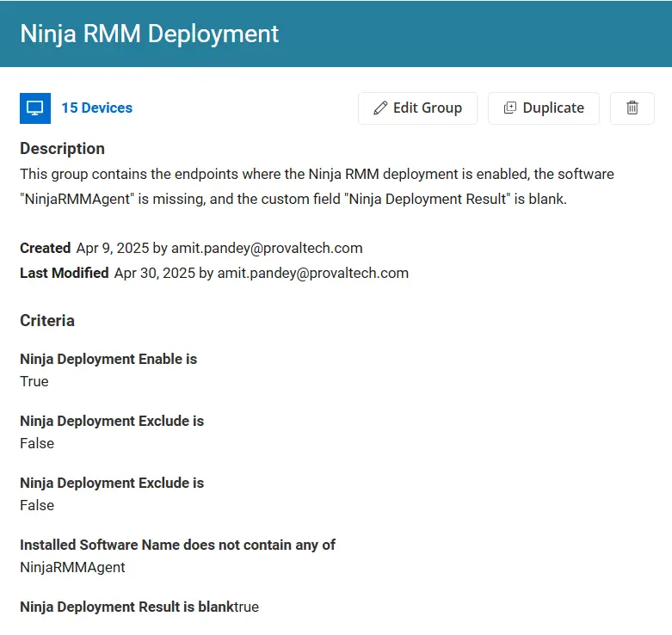Select the Criteria section heading
672x635 pixels.
47,320
